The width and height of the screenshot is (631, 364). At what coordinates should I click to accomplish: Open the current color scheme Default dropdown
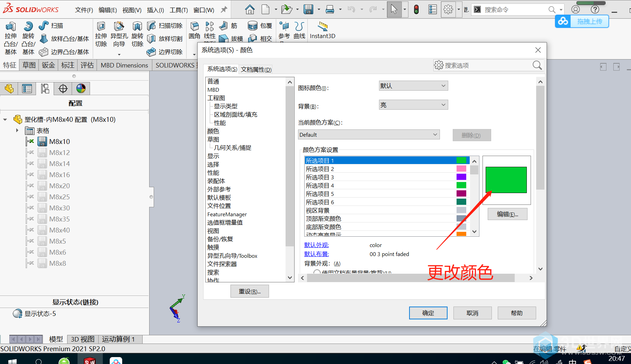coord(369,135)
